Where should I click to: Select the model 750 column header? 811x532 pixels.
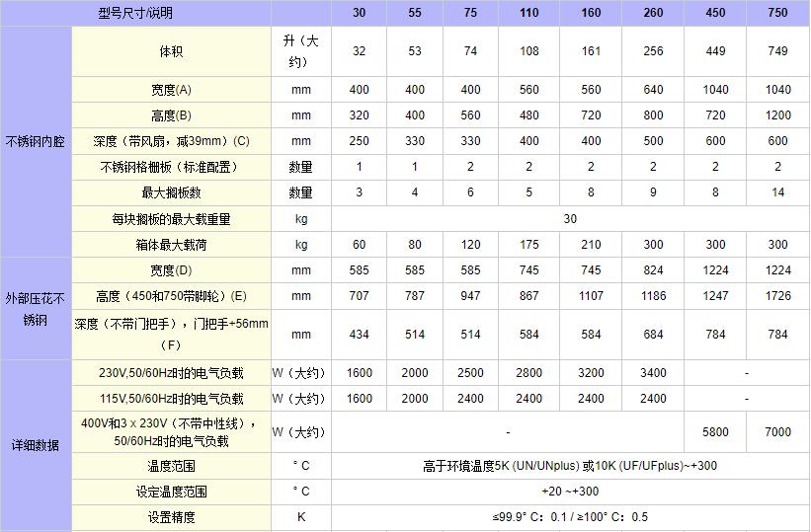[777, 13]
